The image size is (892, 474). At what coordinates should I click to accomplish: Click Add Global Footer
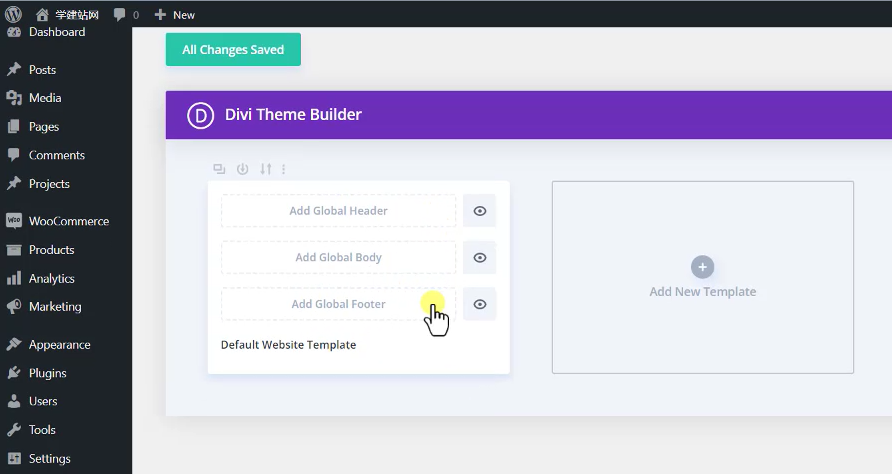[338, 304]
